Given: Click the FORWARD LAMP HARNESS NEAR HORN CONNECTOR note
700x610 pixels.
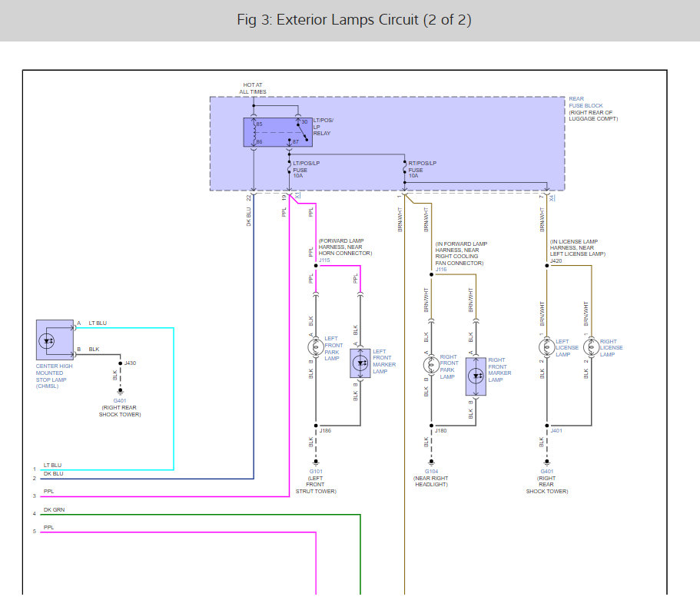Looking at the screenshot, I should click(x=345, y=247).
